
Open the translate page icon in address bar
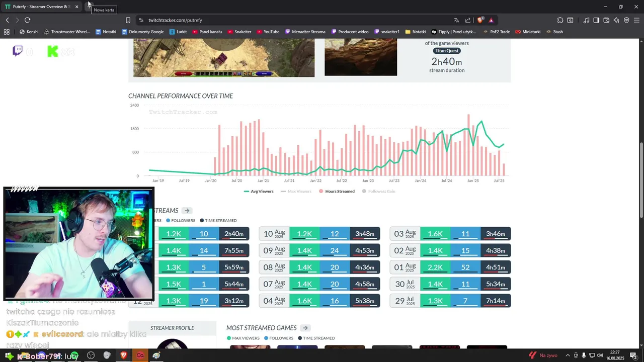coord(456,20)
